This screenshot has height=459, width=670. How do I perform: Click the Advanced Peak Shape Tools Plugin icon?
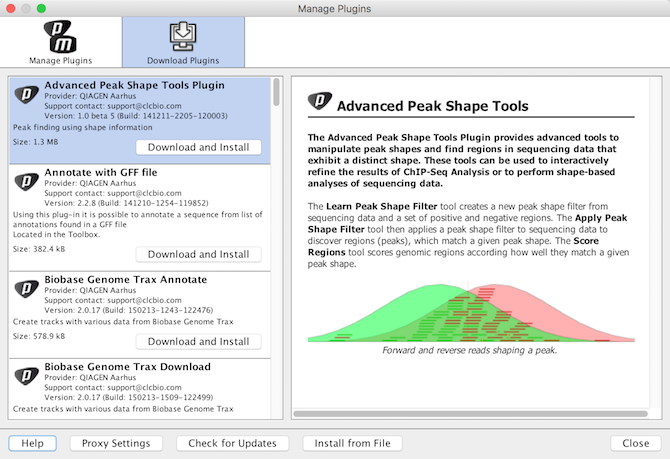26,95
